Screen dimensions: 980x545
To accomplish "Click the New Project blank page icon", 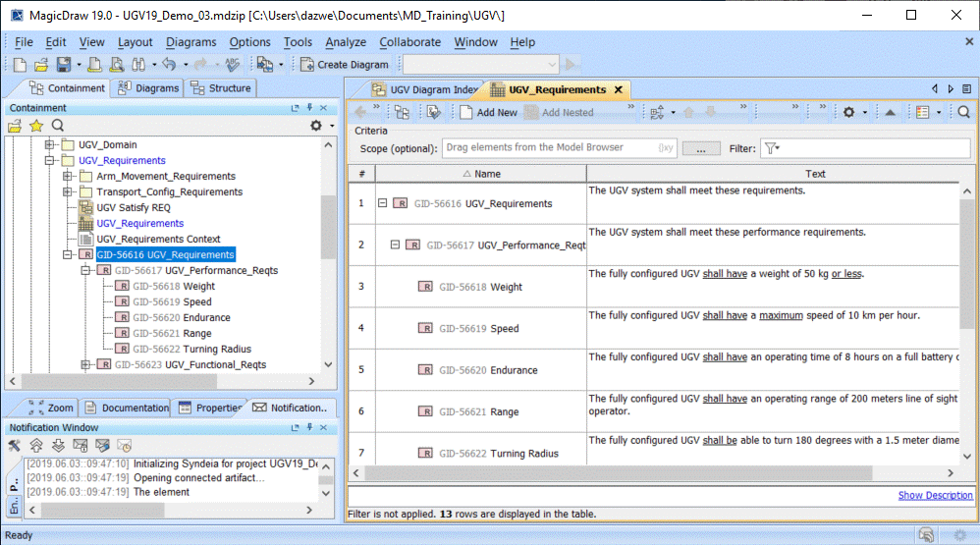I will tap(19, 65).
